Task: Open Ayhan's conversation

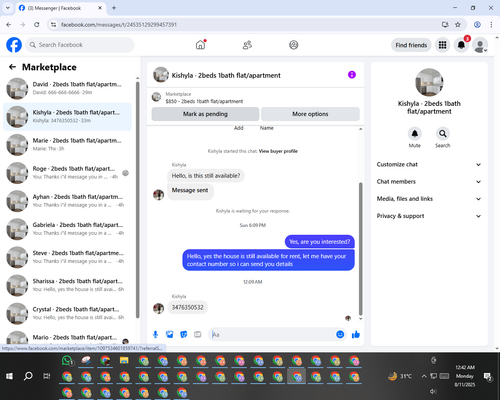Action: click(x=68, y=201)
